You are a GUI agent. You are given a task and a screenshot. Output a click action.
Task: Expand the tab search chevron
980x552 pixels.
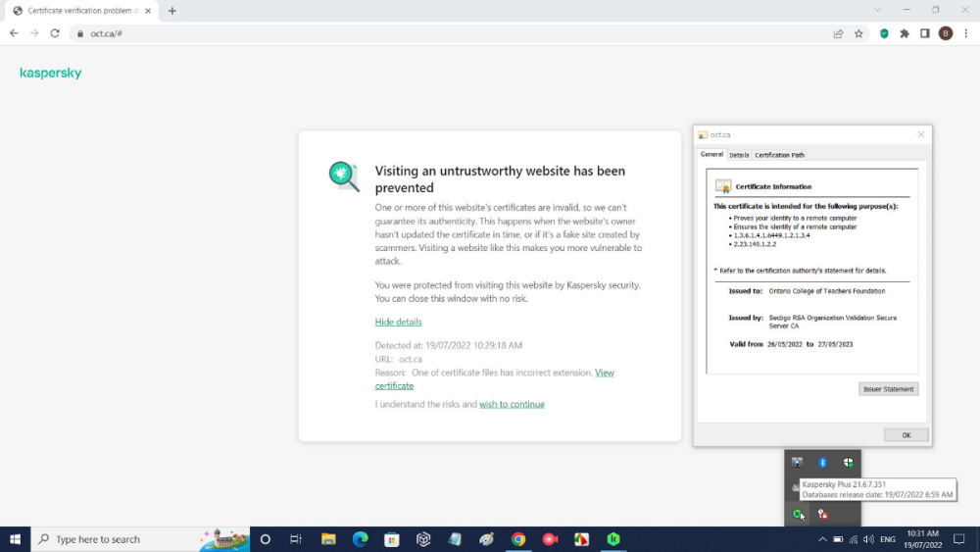[x=877, y=10]
